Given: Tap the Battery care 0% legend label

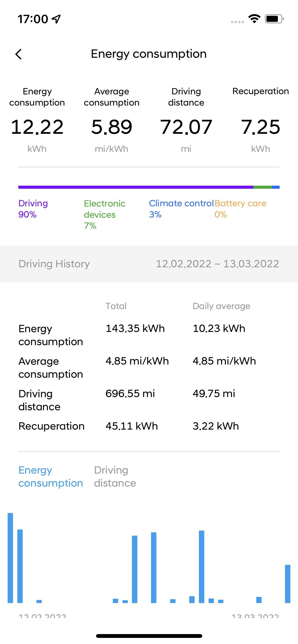Looking at the screenshot, I should [240, 209].
